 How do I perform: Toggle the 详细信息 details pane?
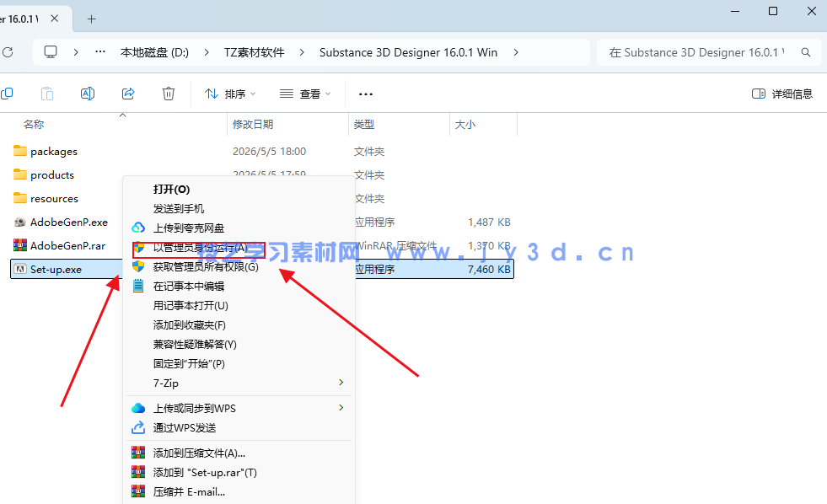[781, 94]
